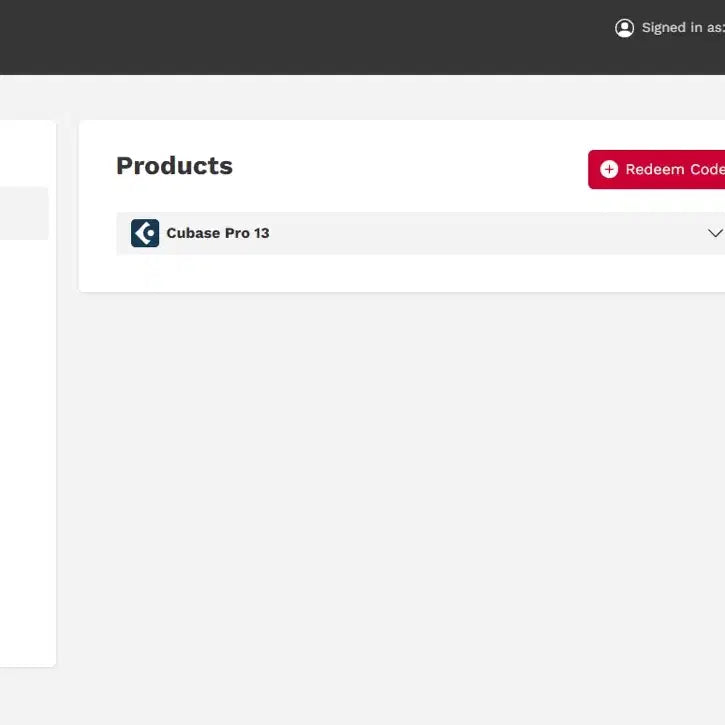Select the highlighted sidebar menu item
The width and height of the screenshot is (725, 725).
(24, 213)
